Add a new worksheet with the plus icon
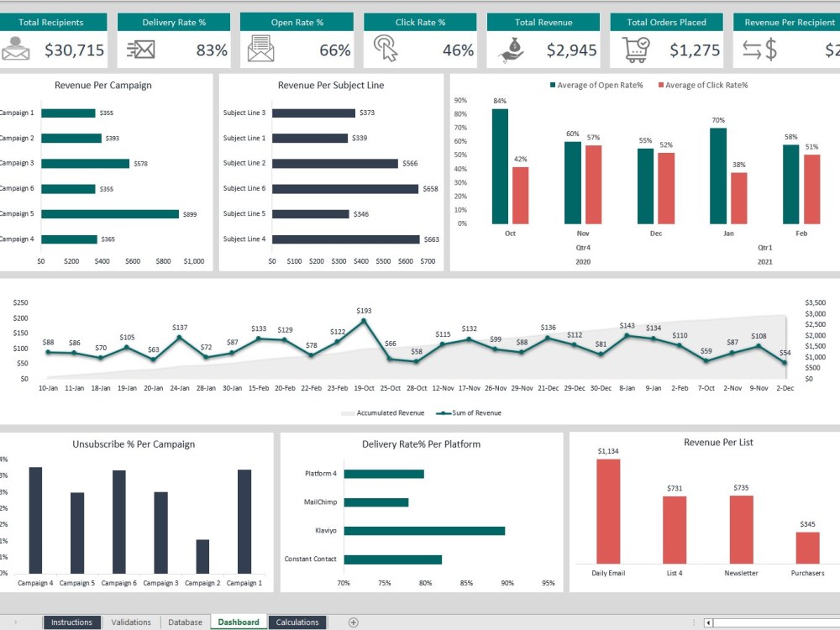The width and height of the screenshot is (840, 630). click(x=354, y=622)
